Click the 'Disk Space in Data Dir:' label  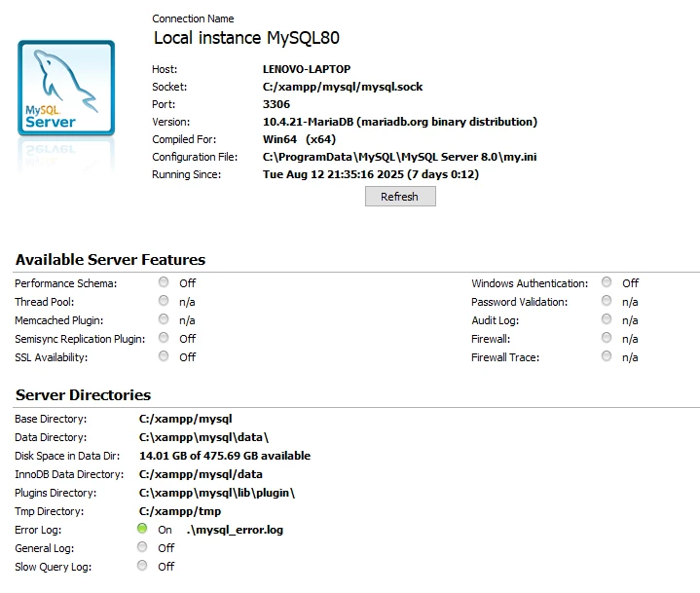[67, 456]
